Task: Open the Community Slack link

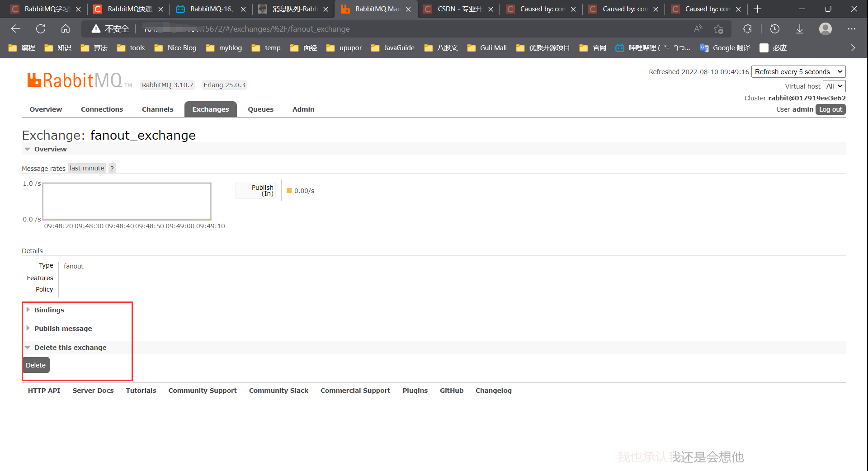Action: pos(278,390)
